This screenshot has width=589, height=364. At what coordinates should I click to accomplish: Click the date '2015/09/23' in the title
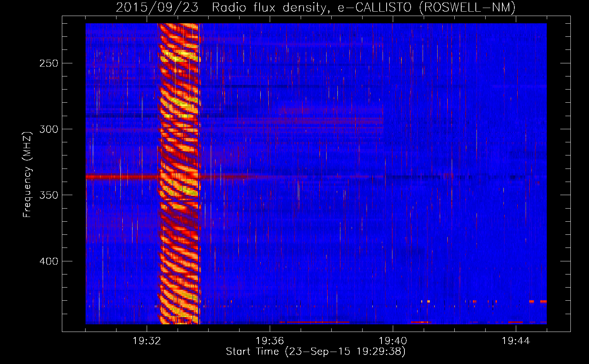pos(157,8)
